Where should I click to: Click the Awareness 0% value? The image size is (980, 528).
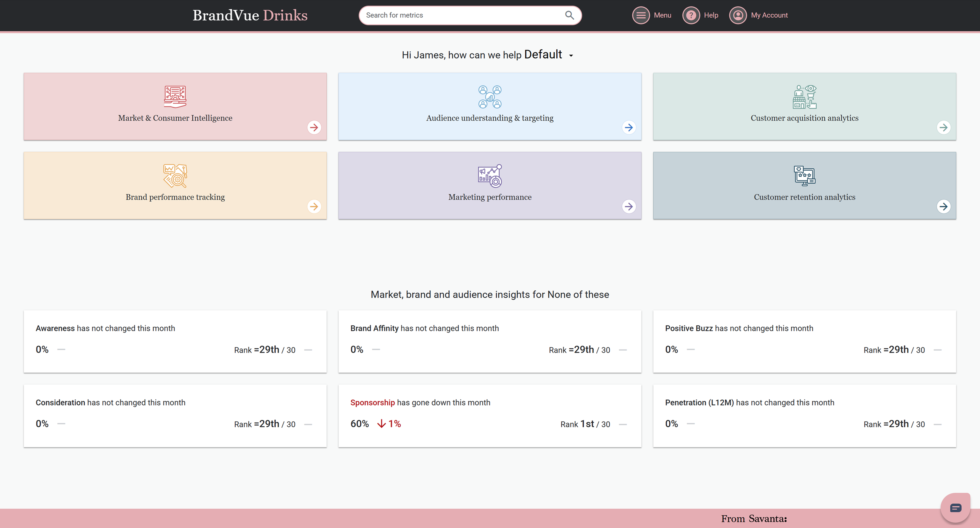point(42,349)
